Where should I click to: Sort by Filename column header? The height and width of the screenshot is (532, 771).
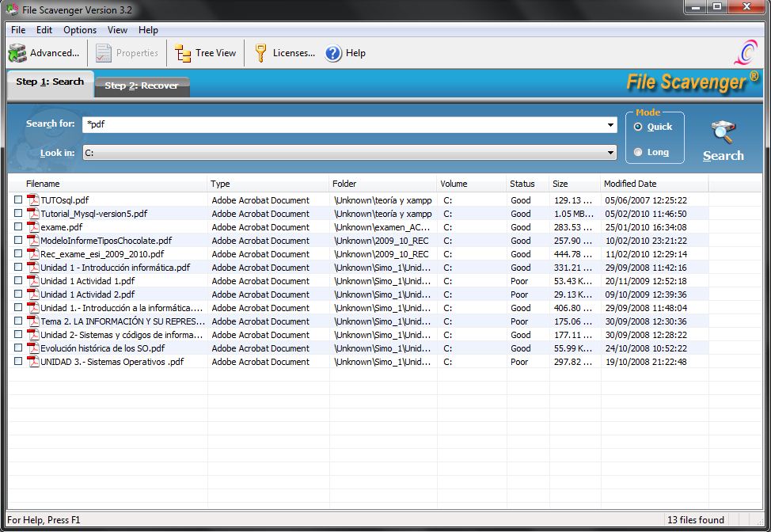coord(108,184)
